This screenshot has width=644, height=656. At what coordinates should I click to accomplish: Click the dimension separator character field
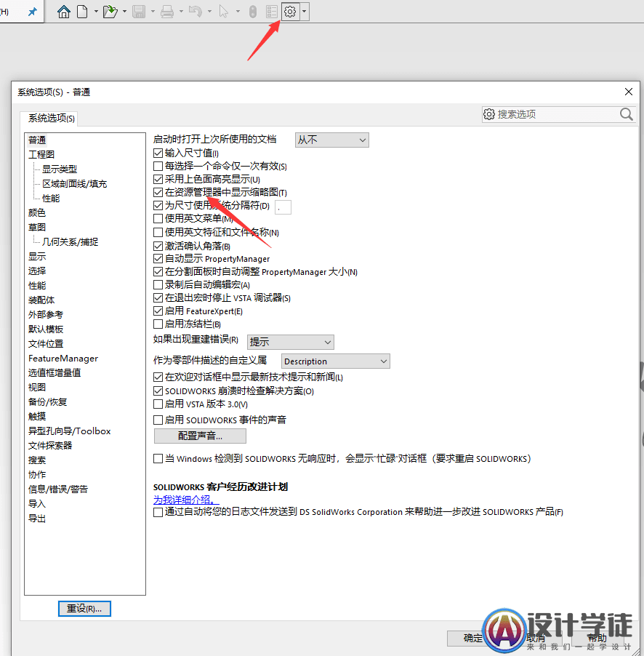(283, 207)
